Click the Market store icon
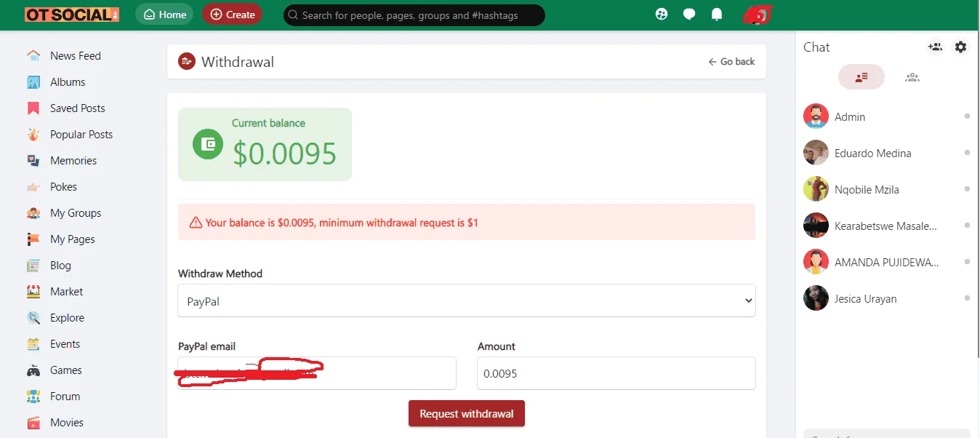 click(33, 292)
